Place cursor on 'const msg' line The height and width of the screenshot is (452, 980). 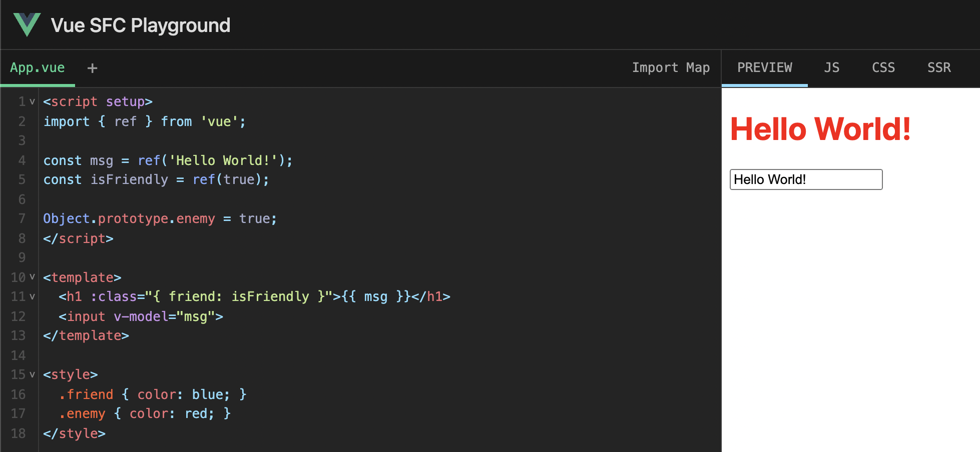(x=168, y=160)
